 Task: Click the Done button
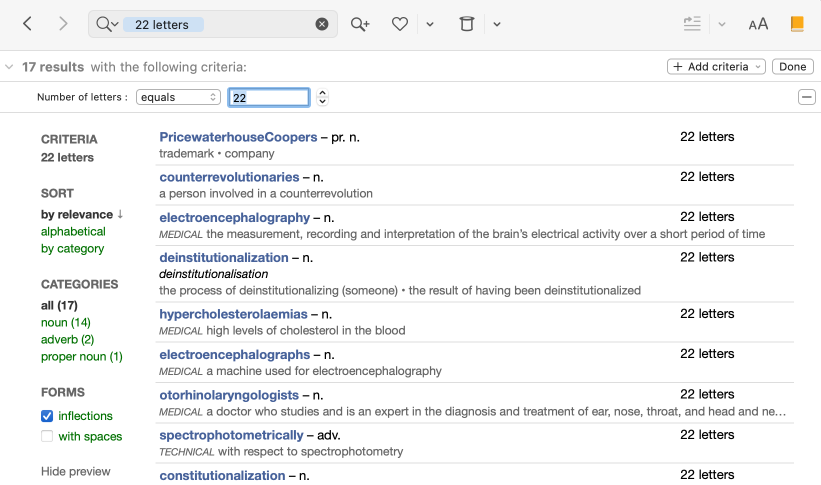tap(792, 67)
